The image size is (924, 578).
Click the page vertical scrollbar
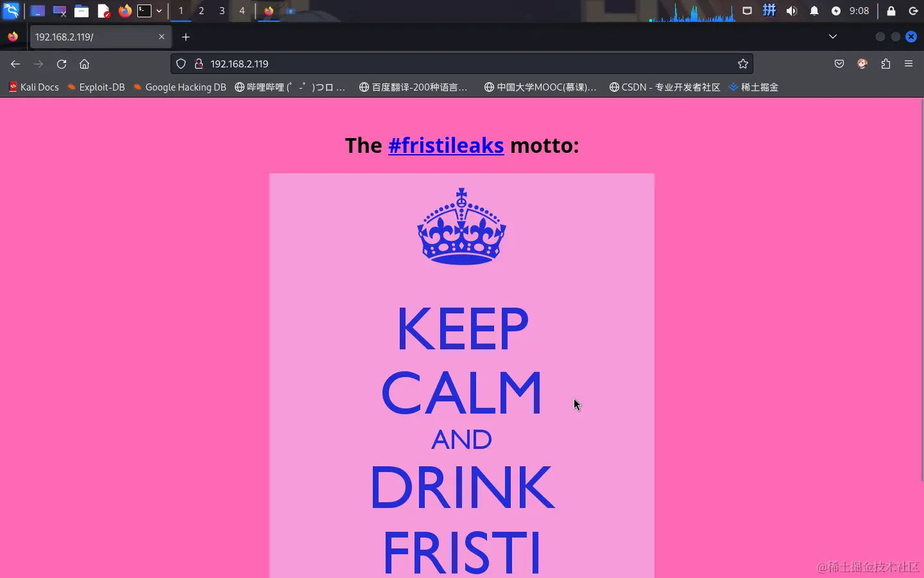[921, 289]
